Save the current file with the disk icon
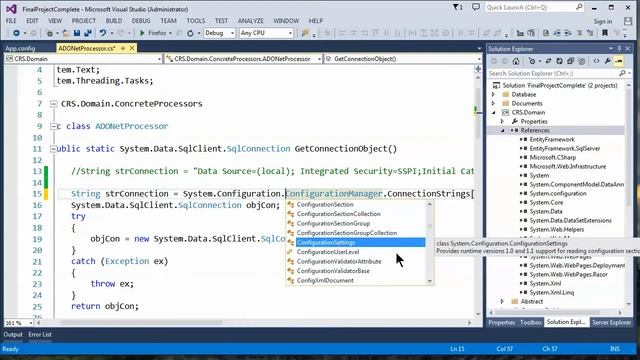Image resolution: width=640 pixels, height=360 pixels. tap(77, 33)
